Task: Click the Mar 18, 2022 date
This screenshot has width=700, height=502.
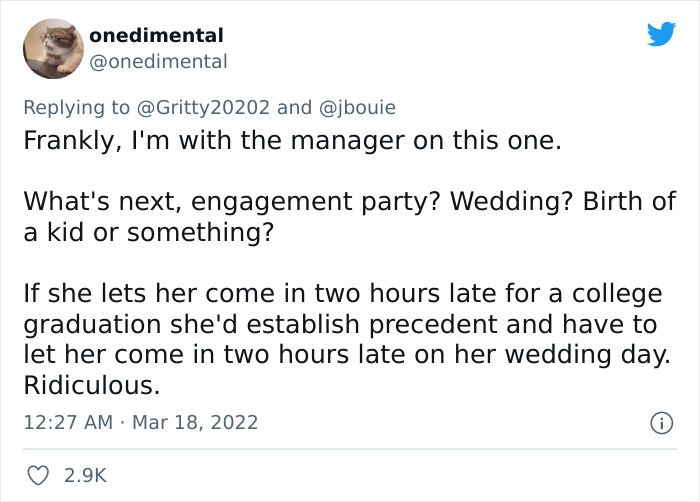Action: coord(196,423)
